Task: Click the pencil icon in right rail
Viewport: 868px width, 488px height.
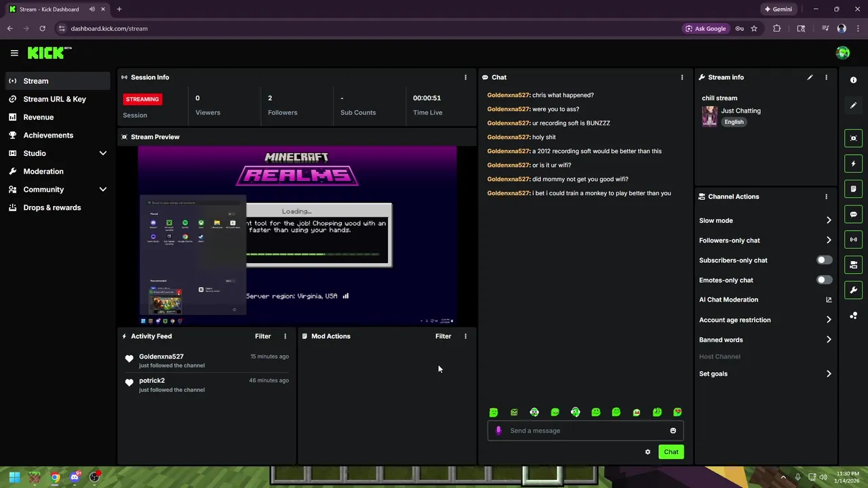Action: point(853,106)
